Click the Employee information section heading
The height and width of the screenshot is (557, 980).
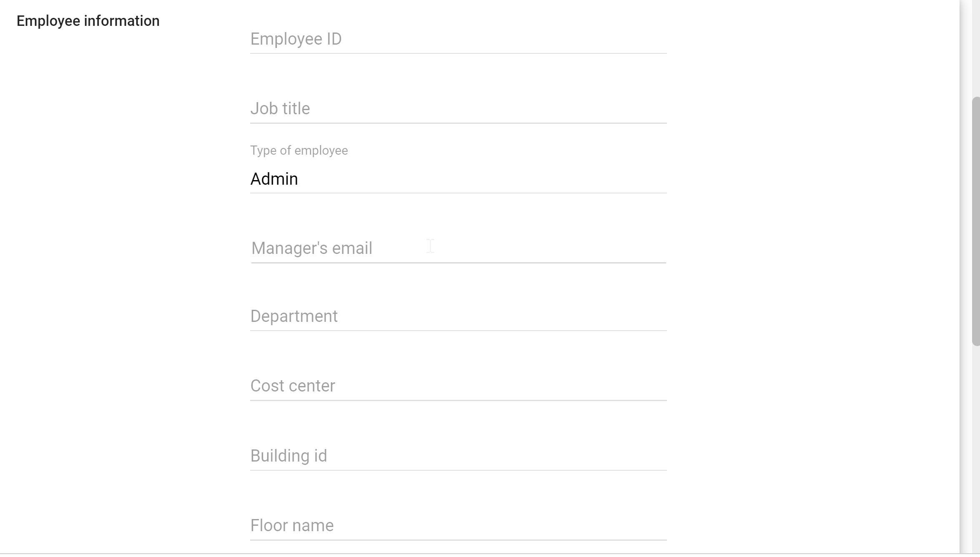point(88,21)
